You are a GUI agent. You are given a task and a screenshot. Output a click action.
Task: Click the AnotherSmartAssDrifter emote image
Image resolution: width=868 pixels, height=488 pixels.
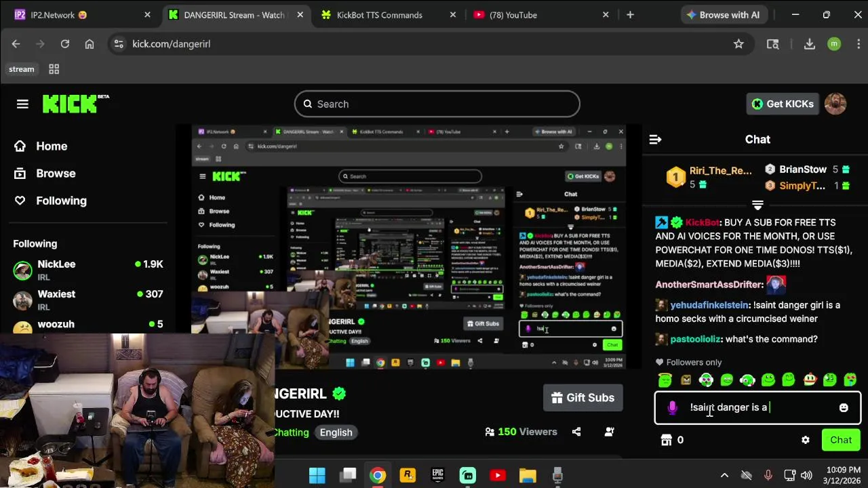click(776, 285)
